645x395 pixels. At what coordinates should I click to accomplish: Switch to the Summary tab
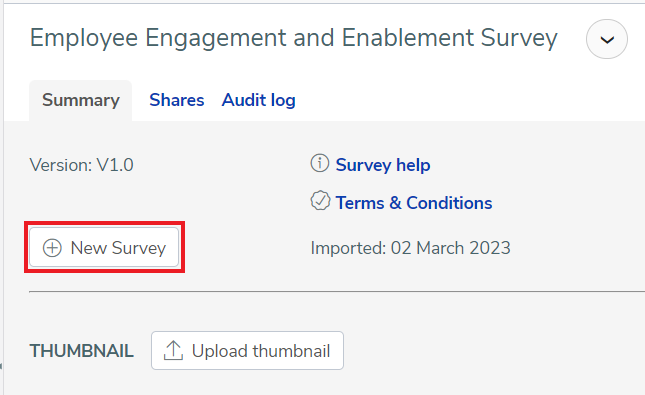tap(81, 100)
